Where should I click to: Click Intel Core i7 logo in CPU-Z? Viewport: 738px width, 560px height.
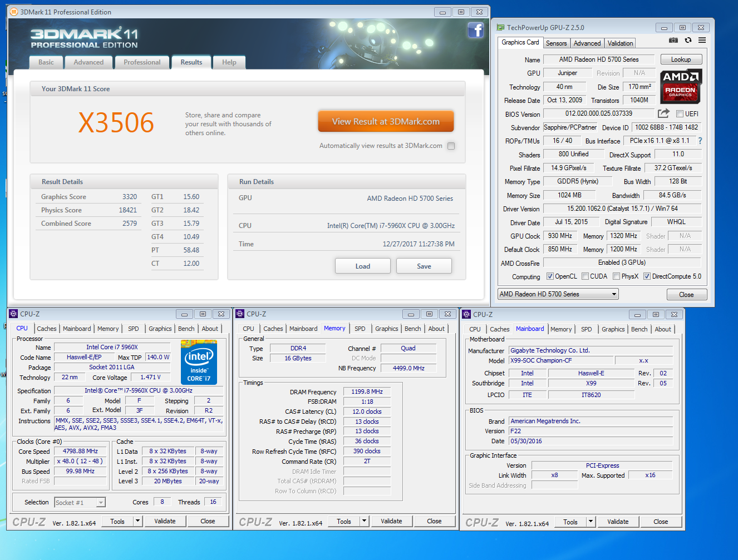199,362
